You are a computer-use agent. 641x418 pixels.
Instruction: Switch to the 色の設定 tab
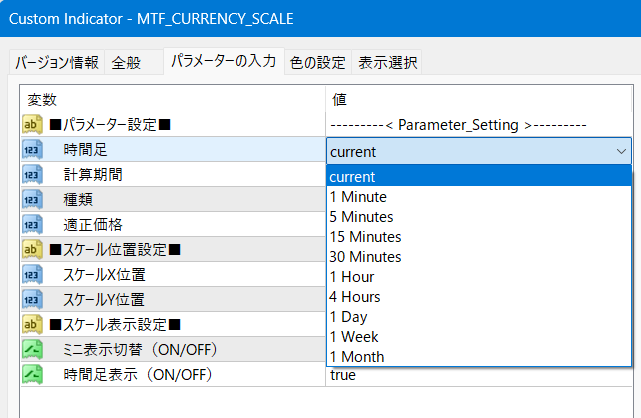318,63
